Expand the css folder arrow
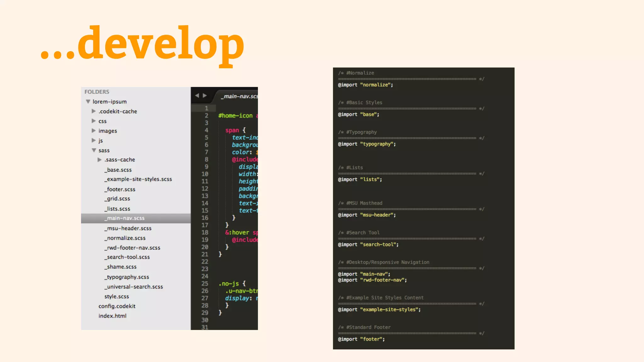 point(93,121)
